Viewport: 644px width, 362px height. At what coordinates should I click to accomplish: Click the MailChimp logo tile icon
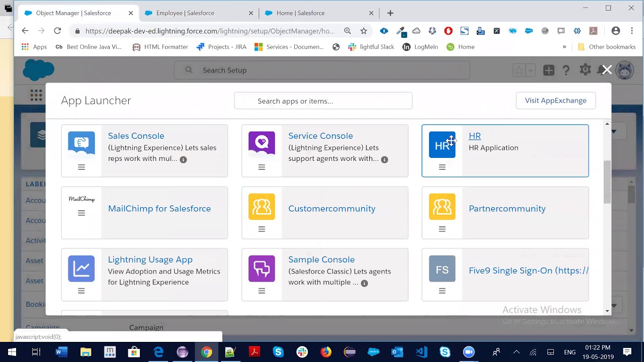coord(82,199)
